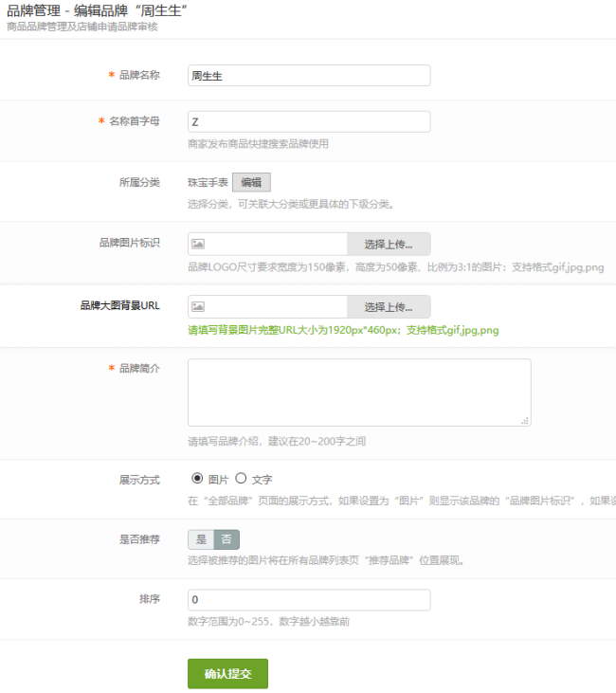Viewport: 616px width, 693px height.
Task: Click the 排序 label
Action: [150, 599]
